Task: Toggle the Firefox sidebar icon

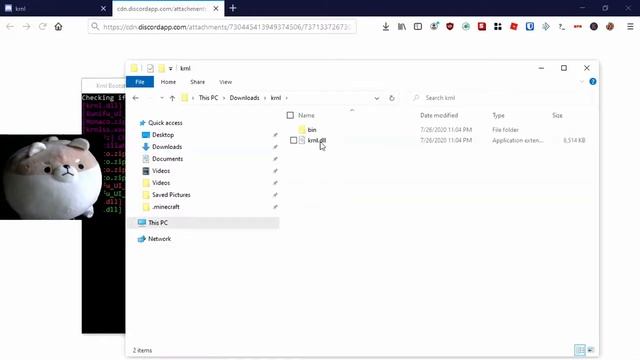Action: [418, 27]
